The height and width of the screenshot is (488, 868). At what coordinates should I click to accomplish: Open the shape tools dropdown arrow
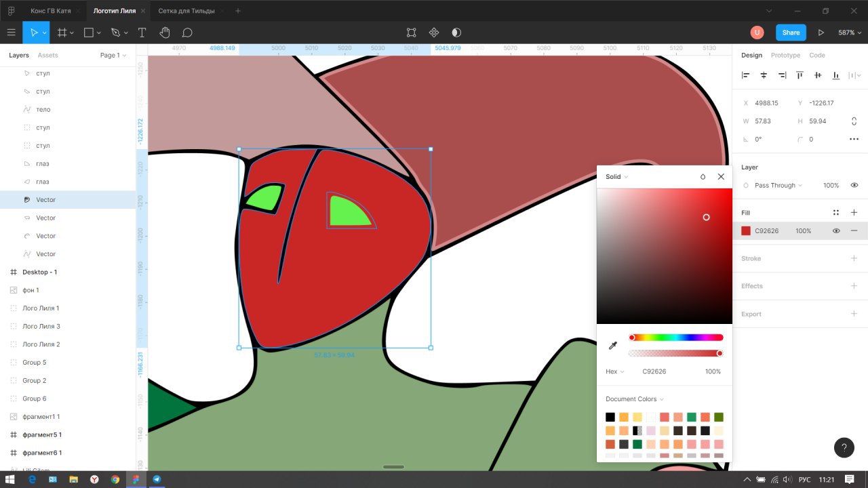pyautogui.click(x=99, y=33)
